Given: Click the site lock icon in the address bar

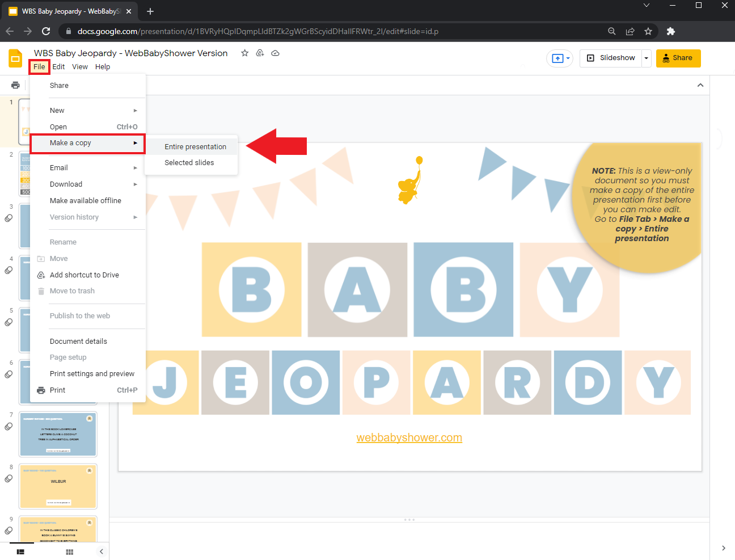Looking at the screenshot, I should pos(69,31).
